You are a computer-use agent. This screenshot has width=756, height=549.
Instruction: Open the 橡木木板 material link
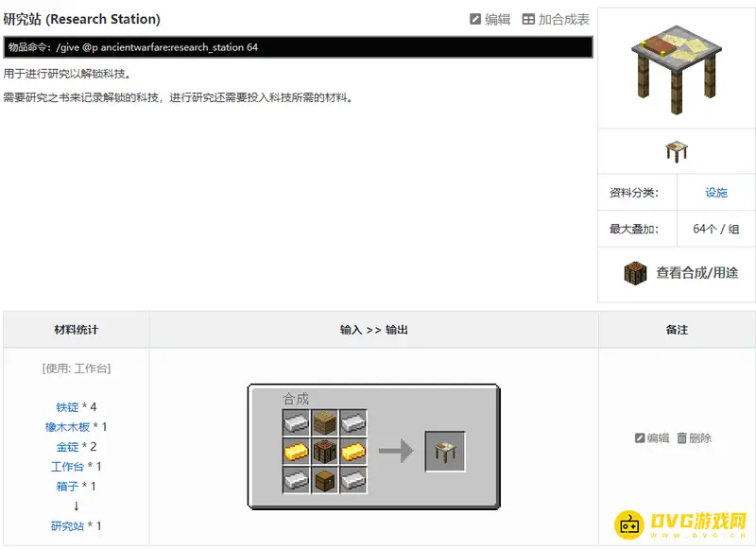[67, 427]
